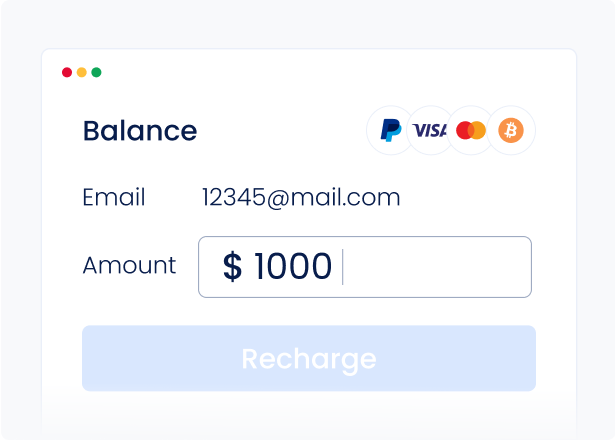Click the 1000 value in Amount field
Image resolution: width=615 pixels, height=440 pixels.
tap(292, 267)
